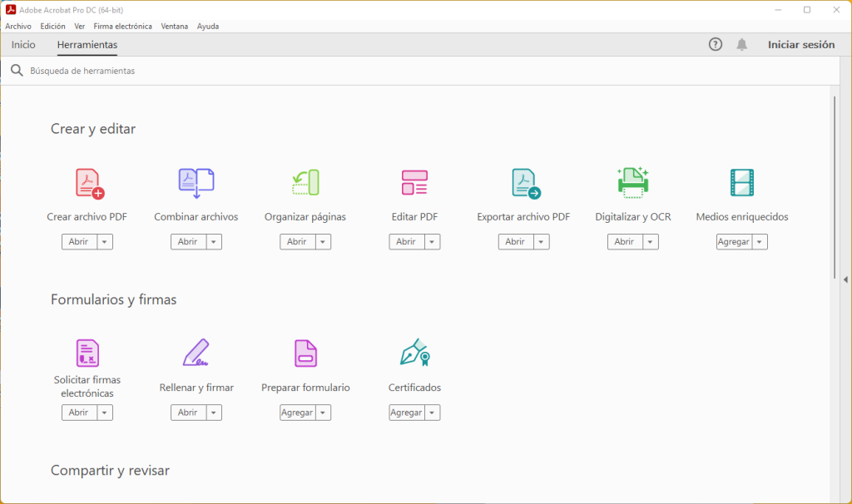Image resolution: width=852 pixels, height=504 pixels.
Task: Expand the Combinar archivos dropdown arrow
Action: pos(214,242)
